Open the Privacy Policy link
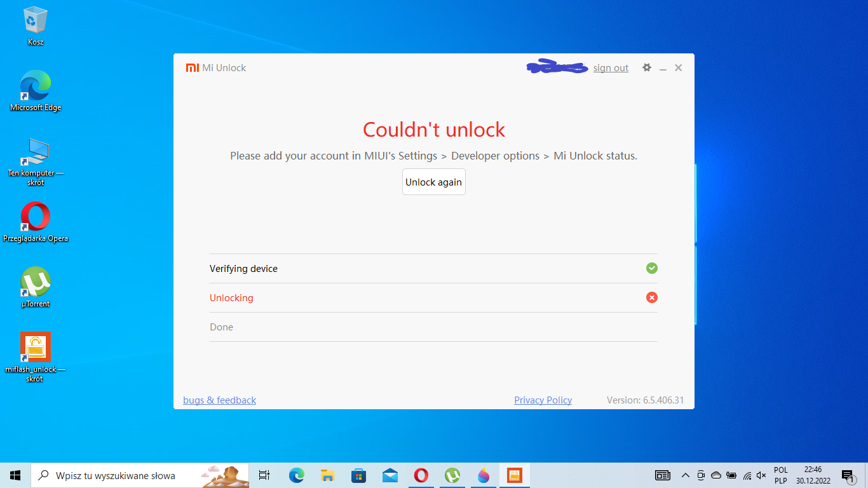 point(543,400)
